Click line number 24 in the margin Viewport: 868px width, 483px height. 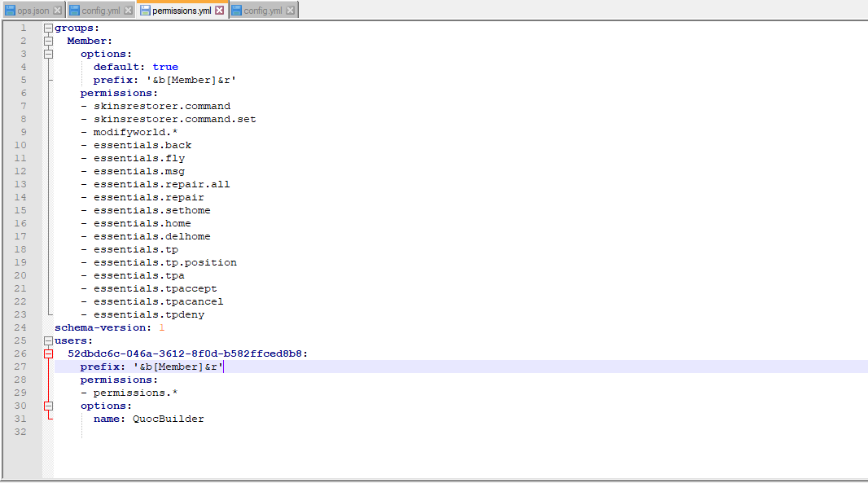tap(20, 328)
